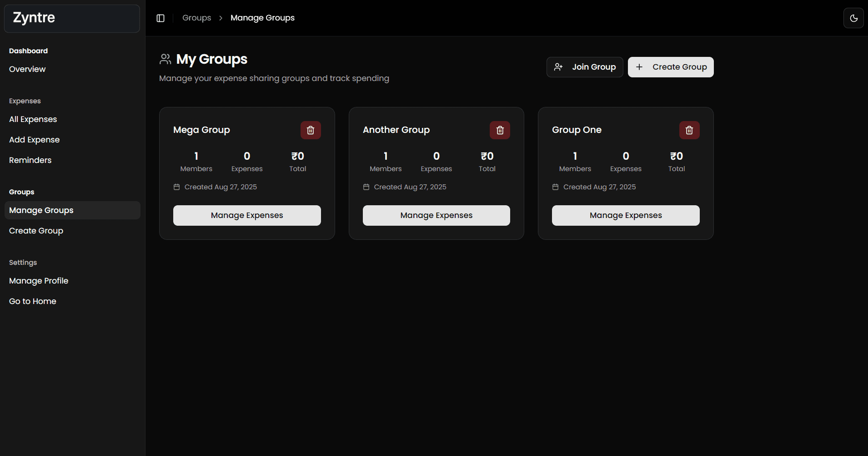Click Go to Home link

pyautogui.click(x=33, y=301)
